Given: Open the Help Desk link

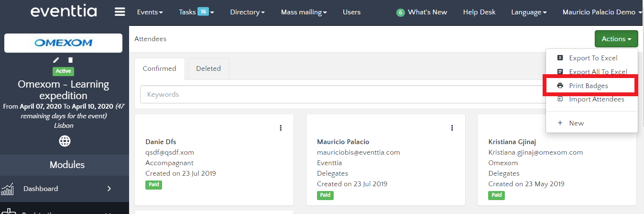Looking at the screenshot, I should pos(479,12).
